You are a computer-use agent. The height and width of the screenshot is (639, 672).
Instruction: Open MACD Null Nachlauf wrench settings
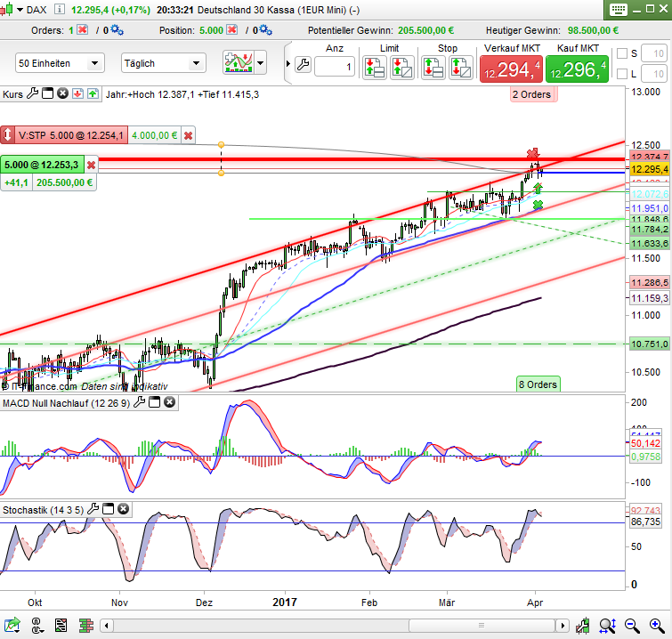(x=139, y=402)
